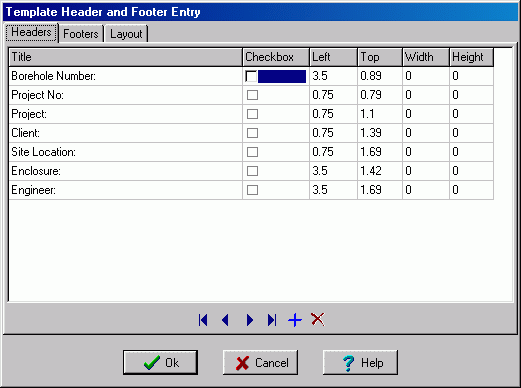Click the Title column header
Image resolution: width=521 pixels, height=388 pixels.
coord(126,57)
